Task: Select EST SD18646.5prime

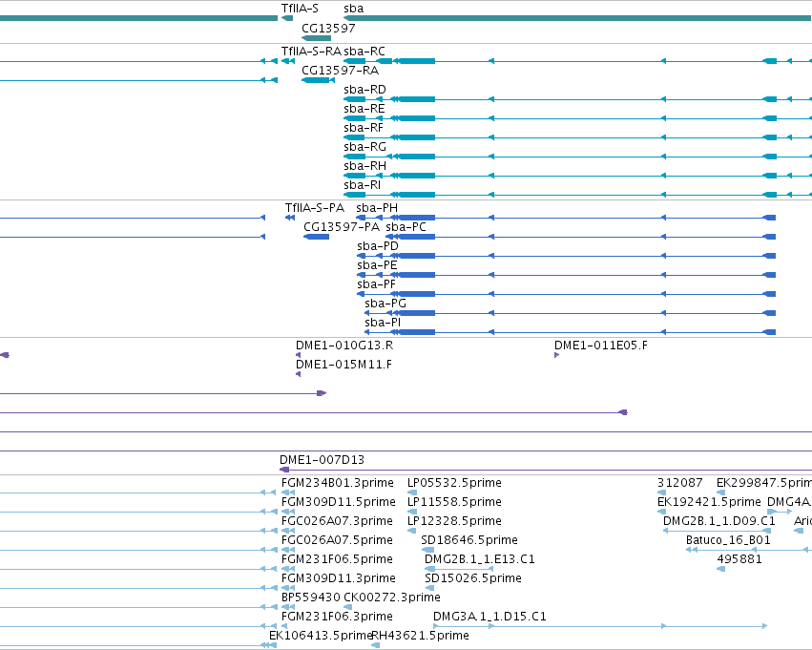Action: [469, 540]
